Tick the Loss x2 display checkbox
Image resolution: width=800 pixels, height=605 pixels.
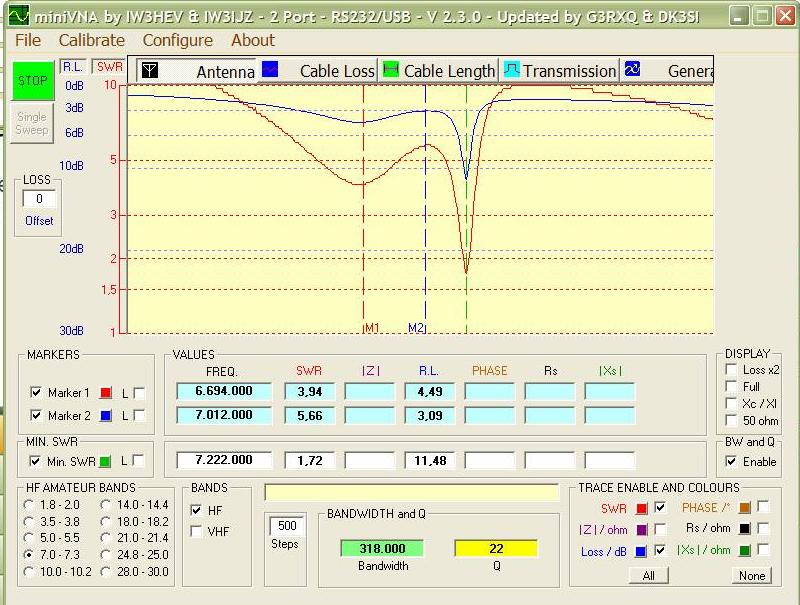[x=731, y=370]
